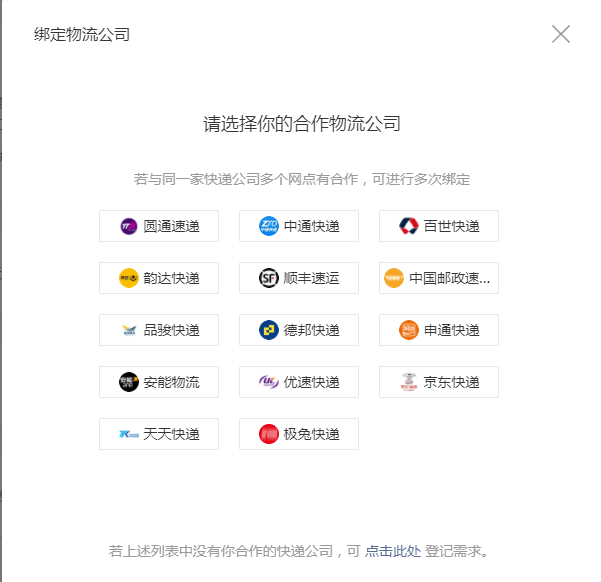Click the 申通快递 orange logo icon

pyautogui.click(x=409, y=330)
